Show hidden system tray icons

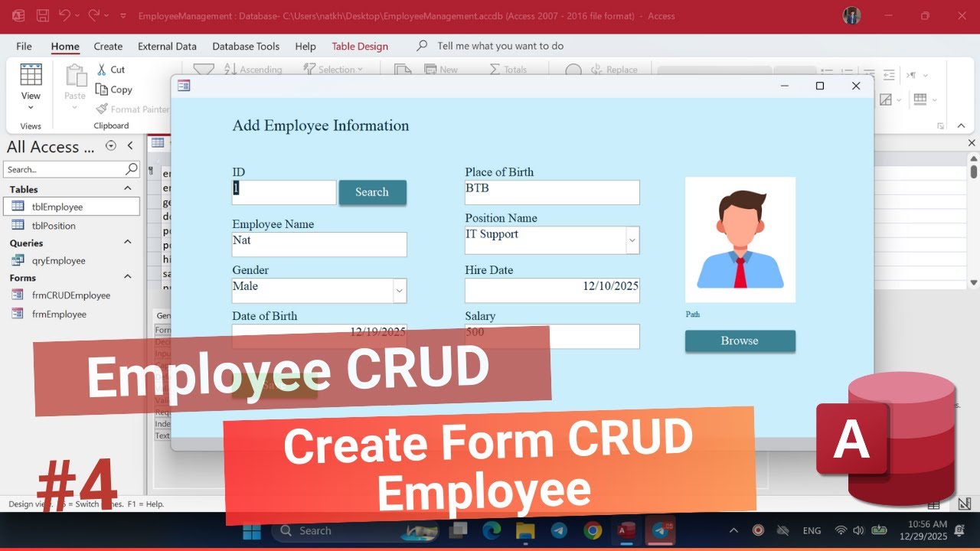(x=733, y=530)
